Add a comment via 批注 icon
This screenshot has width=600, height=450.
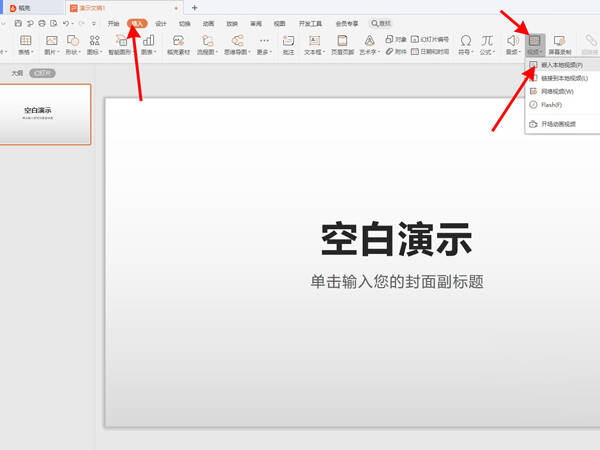(x=288, y=40)
